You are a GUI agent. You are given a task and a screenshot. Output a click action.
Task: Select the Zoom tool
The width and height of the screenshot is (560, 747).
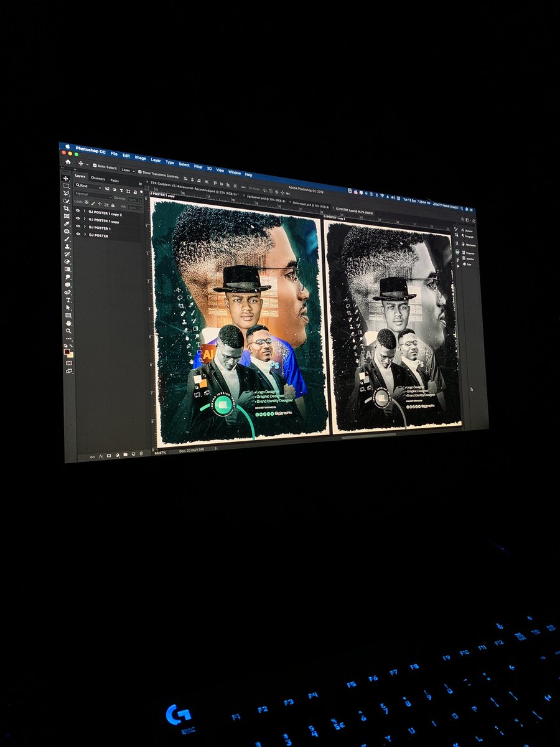point(68,331)
